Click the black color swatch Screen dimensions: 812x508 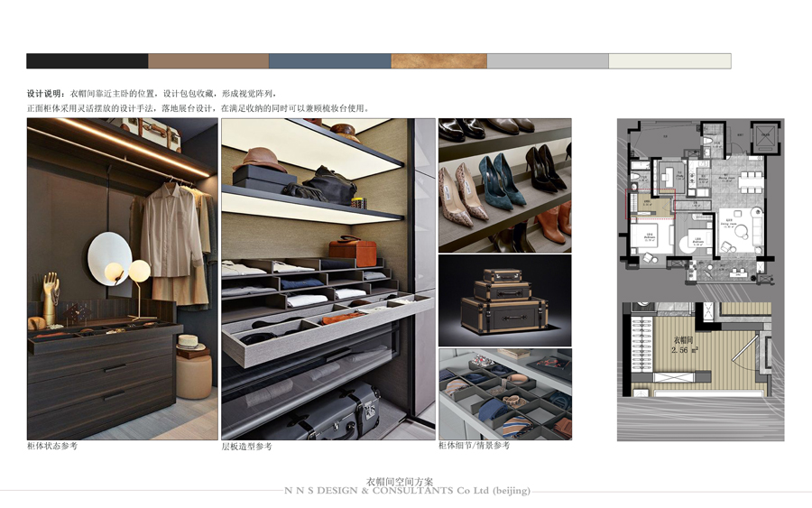coord(87,60)
